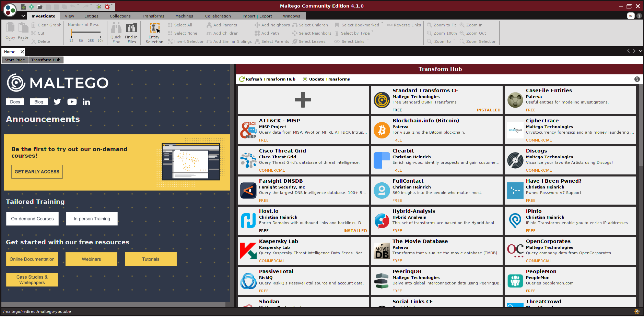Image resolution: width=644 pixels, height=317 pixels.
Task: Click Add Neighbors
Action: (272, 25)
